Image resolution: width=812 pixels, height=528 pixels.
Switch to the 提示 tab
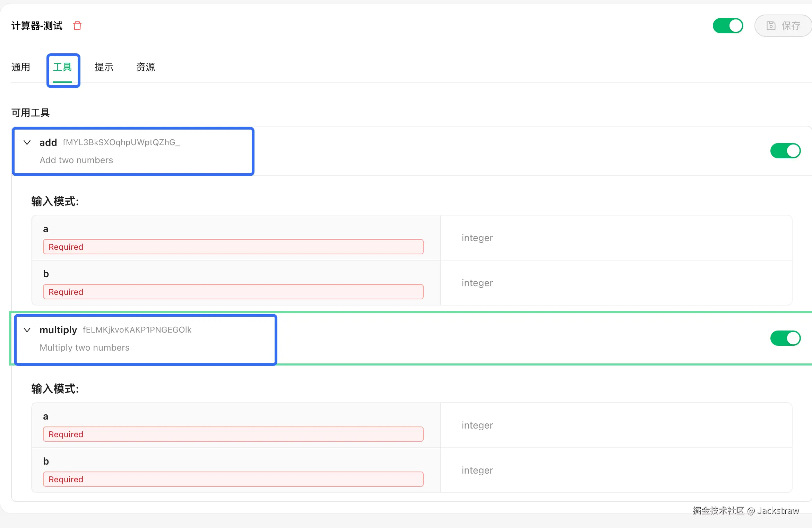(x=104, y=67)
